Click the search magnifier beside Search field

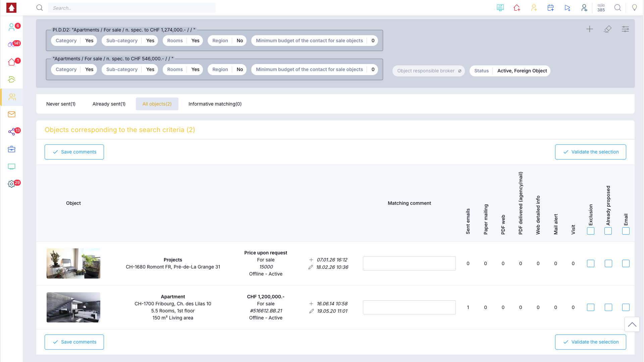pos(40,8)
